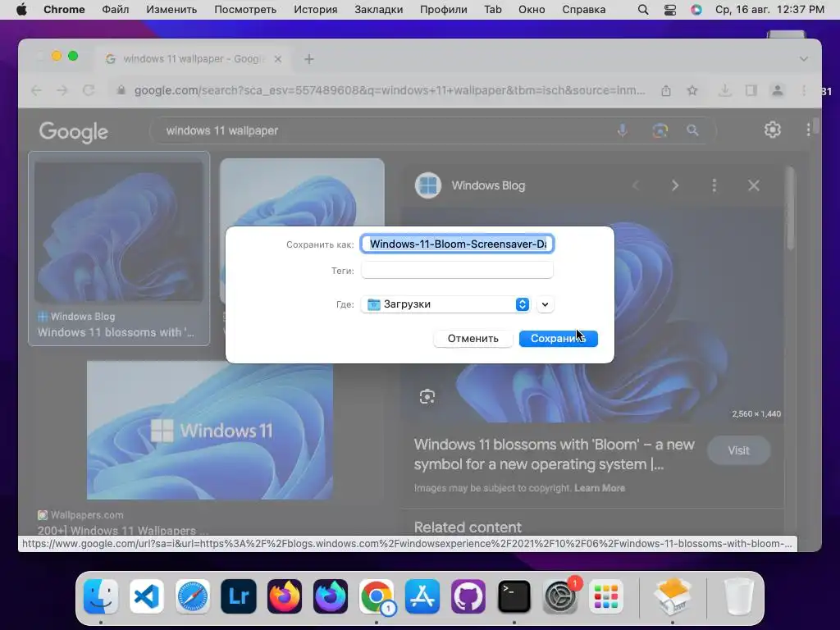The image size is (840, 630).
Task: Open Finder from the dock
Action: [101, 596]
